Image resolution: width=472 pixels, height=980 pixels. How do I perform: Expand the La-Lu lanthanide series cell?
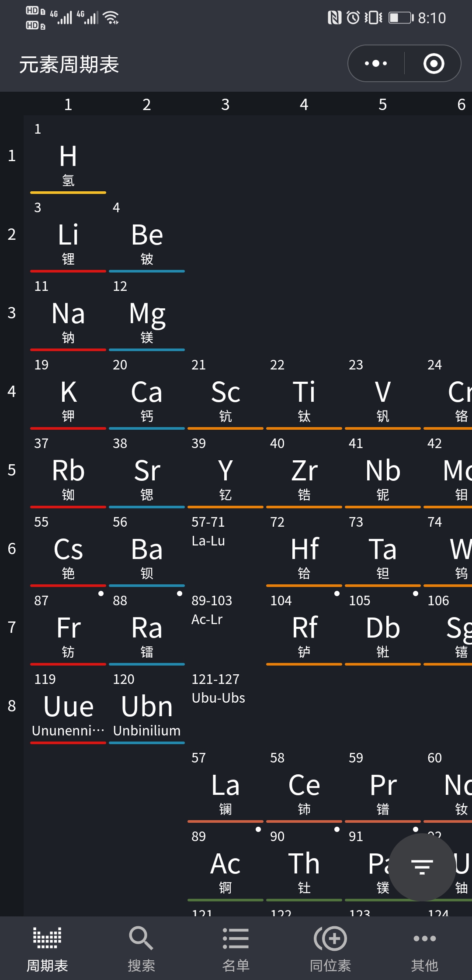click(x=226, y=548)
